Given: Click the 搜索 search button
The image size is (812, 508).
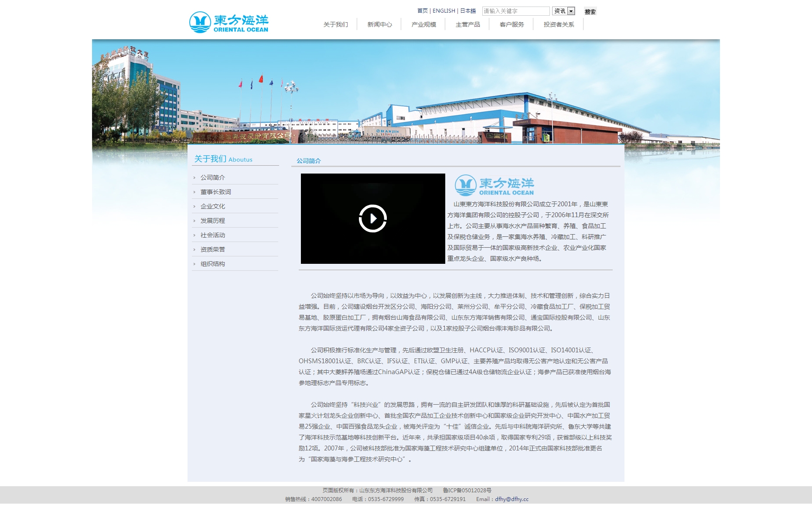Looking at the screenshot, I should tap(590, 12).
